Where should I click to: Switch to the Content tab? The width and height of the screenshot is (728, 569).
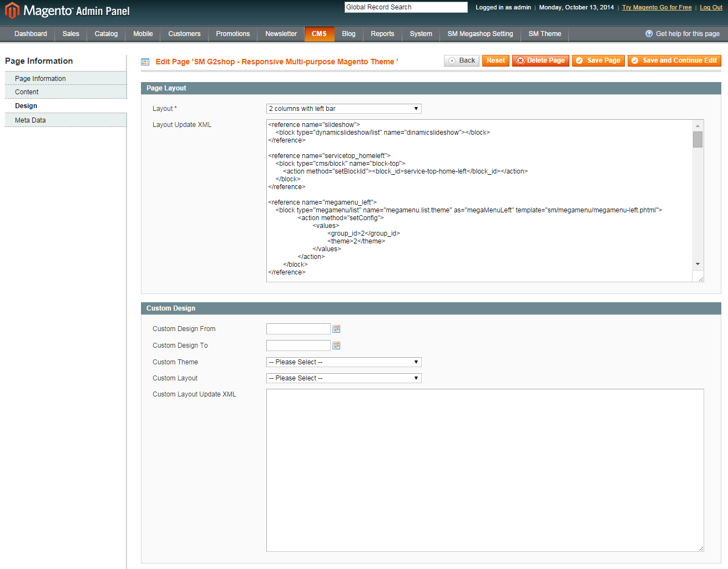[66, 92]
